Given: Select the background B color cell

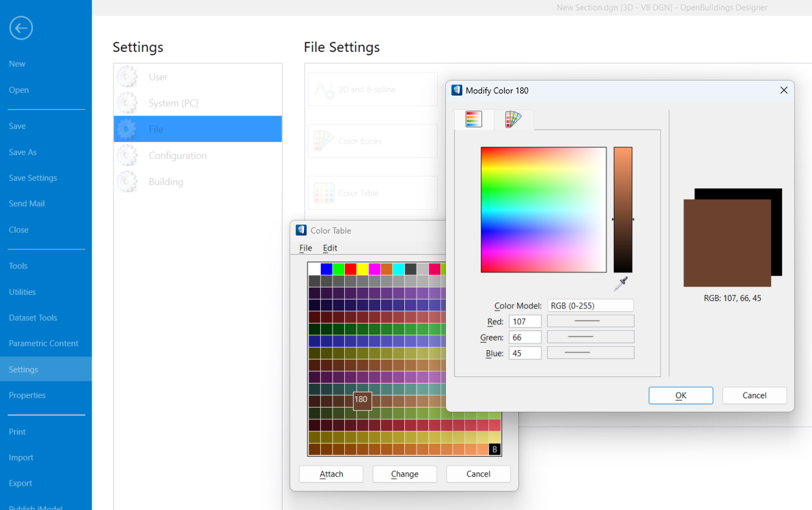Looking at the screenshot, I should coord(494,449).
